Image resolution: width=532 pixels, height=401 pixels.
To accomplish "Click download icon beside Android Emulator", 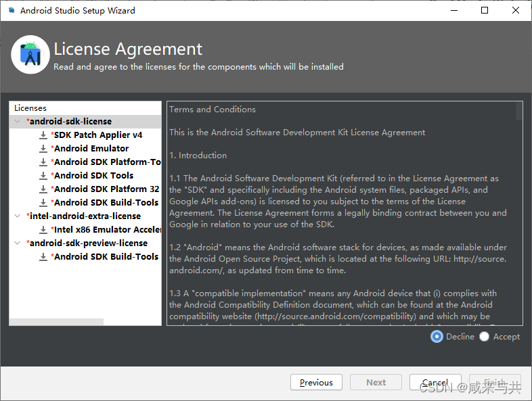I will click(43, 149).
